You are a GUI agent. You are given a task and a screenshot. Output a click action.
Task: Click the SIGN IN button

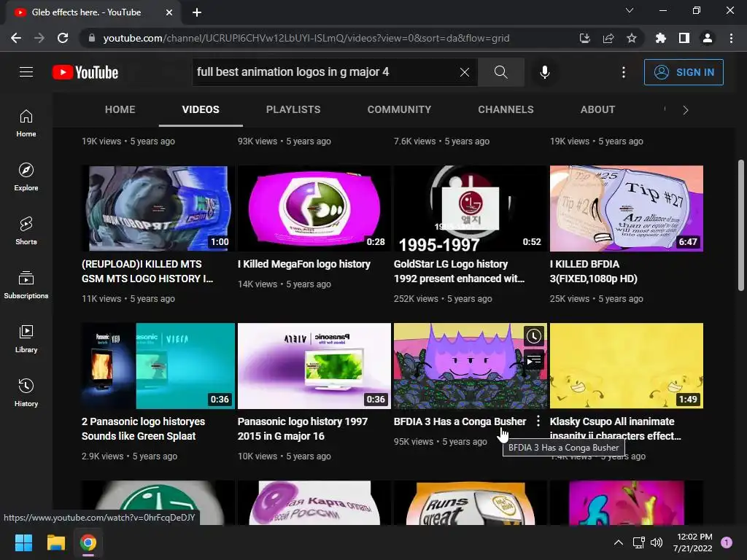684,72
